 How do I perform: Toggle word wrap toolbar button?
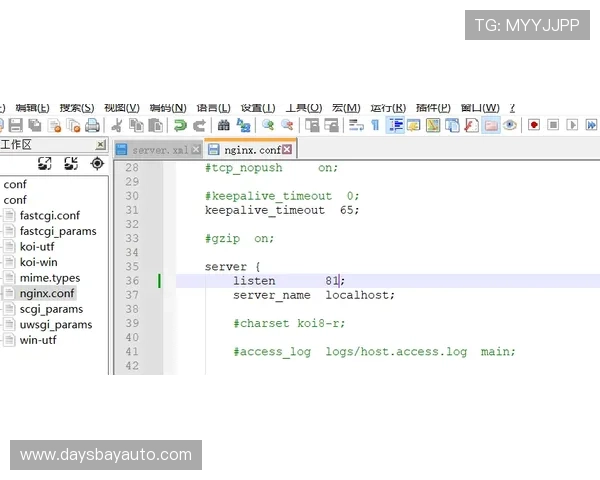356,125
